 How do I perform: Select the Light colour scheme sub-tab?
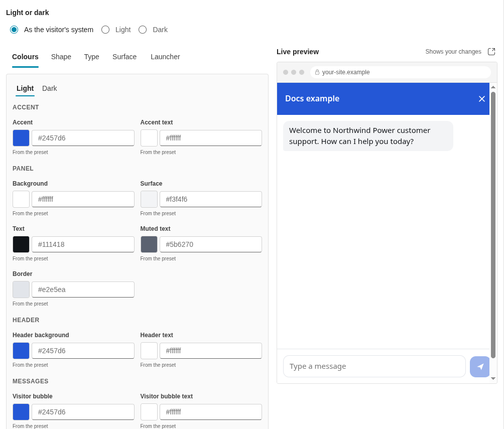point(25,88)
